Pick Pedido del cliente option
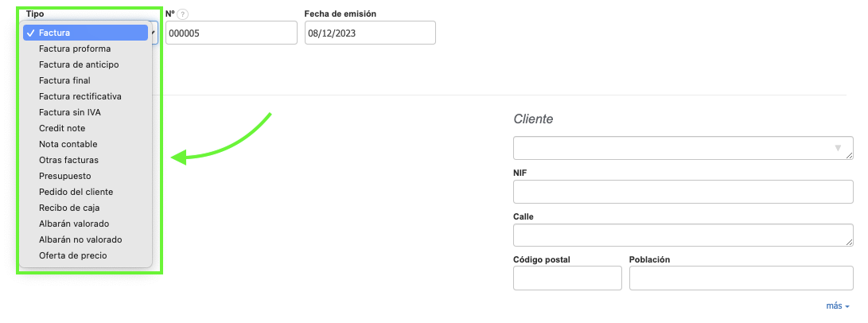 pyautogui.click(x=76, y=192)
